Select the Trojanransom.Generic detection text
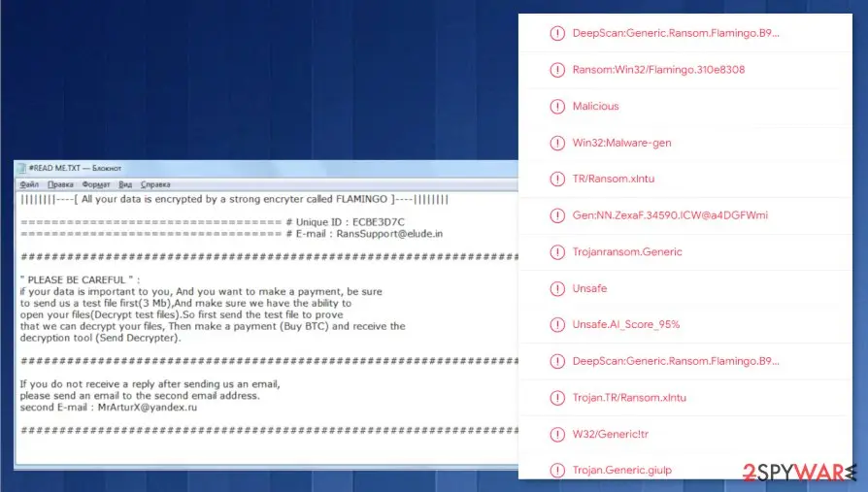The width and height of the screenshot is (868, 492). 627,251
